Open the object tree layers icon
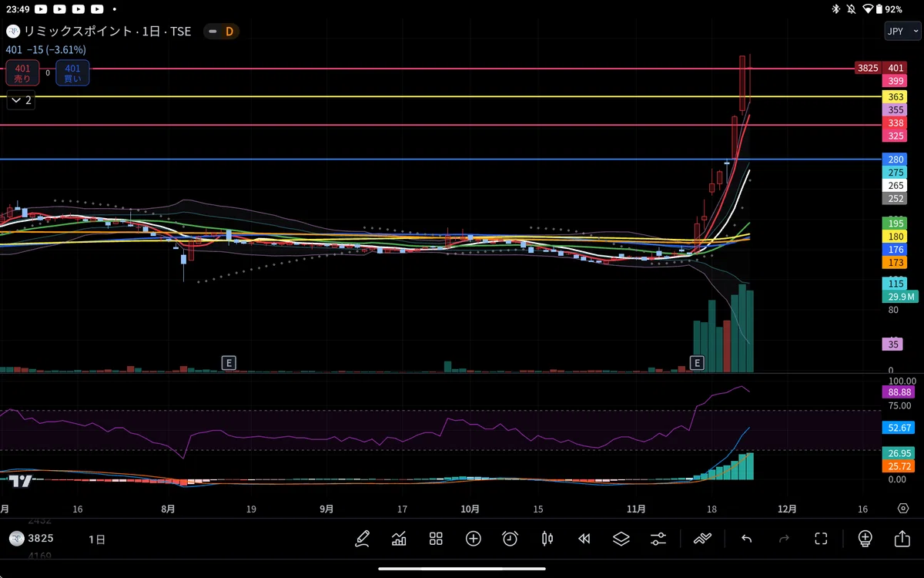 pos(621,539)
